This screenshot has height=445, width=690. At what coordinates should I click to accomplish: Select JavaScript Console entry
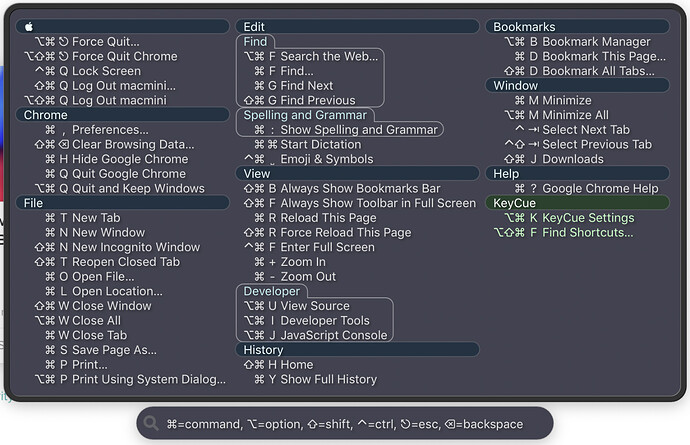[316, 335]
